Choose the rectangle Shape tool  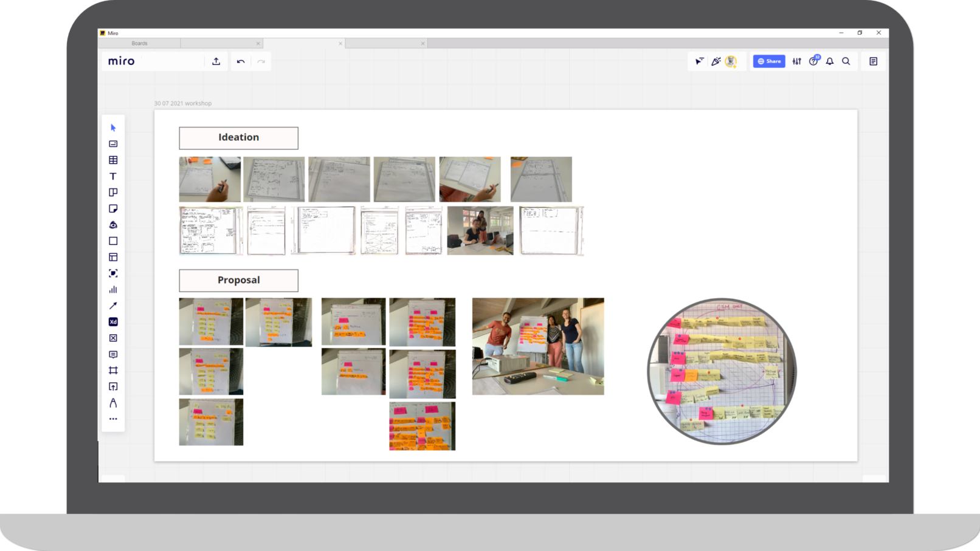click(x=113, y=241)
